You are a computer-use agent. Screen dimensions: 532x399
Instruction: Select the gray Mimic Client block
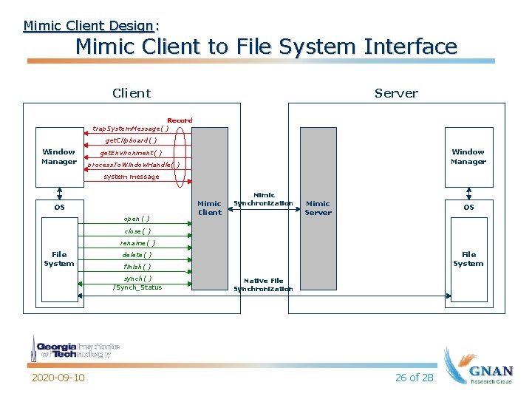pos(210,208)
